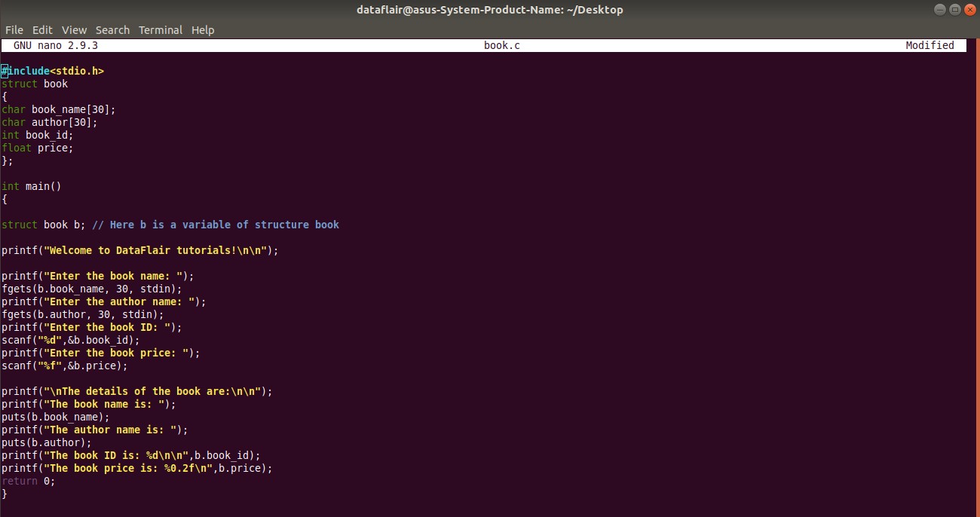This screenshot has width=980, height=517.
Task: Open the Help menu
Action: [203, 30]
